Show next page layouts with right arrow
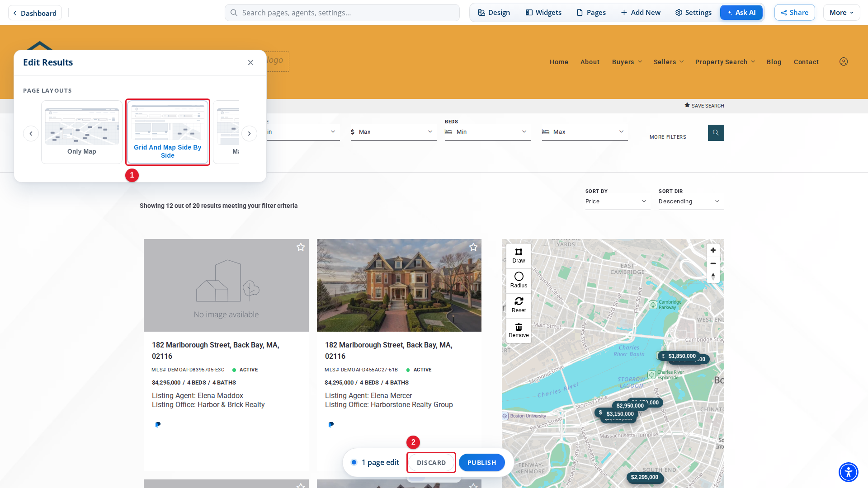The height and width of the screenshot is (488, 868). point(249,133)
